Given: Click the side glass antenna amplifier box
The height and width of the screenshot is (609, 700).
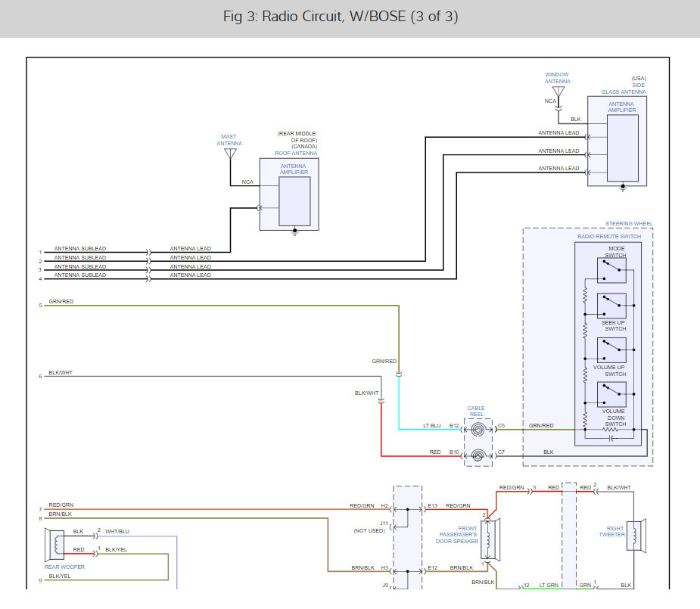Looking at the screenshot, I should (x=622, y=148).
